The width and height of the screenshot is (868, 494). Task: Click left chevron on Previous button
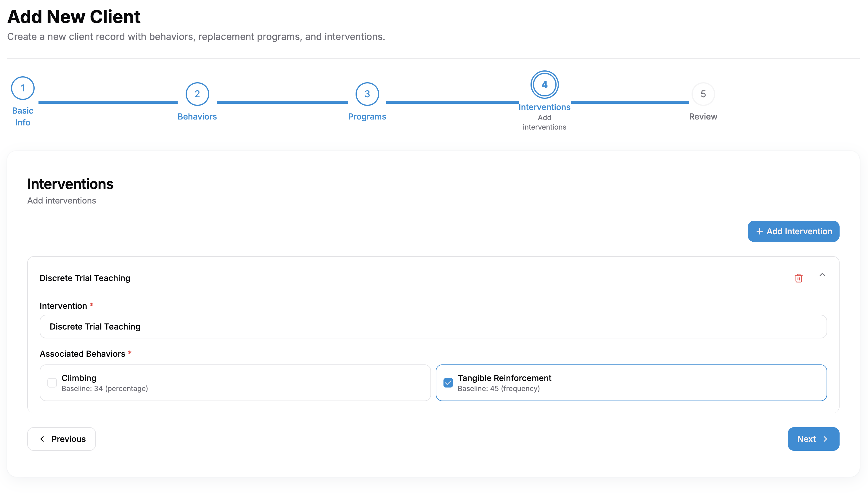(42, 439)
